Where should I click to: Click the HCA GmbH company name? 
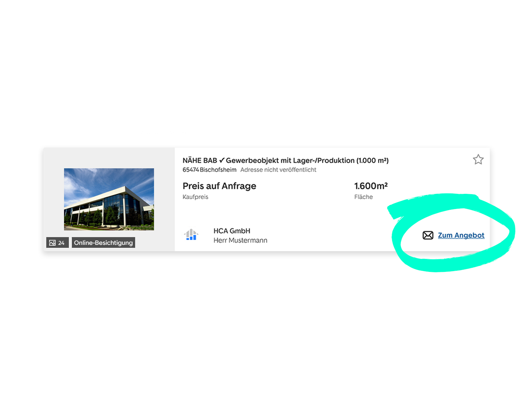[232, 231]
